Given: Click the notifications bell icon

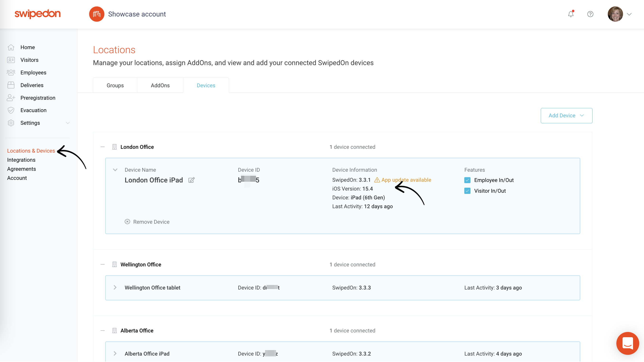Looking at the screenshot, I should 571,14.
